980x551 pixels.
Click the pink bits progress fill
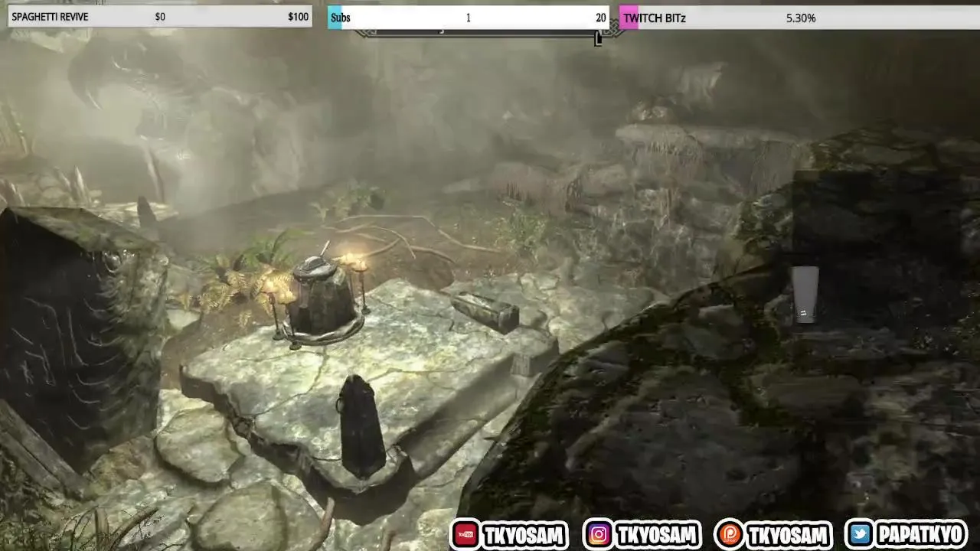[x=629, y=18]
